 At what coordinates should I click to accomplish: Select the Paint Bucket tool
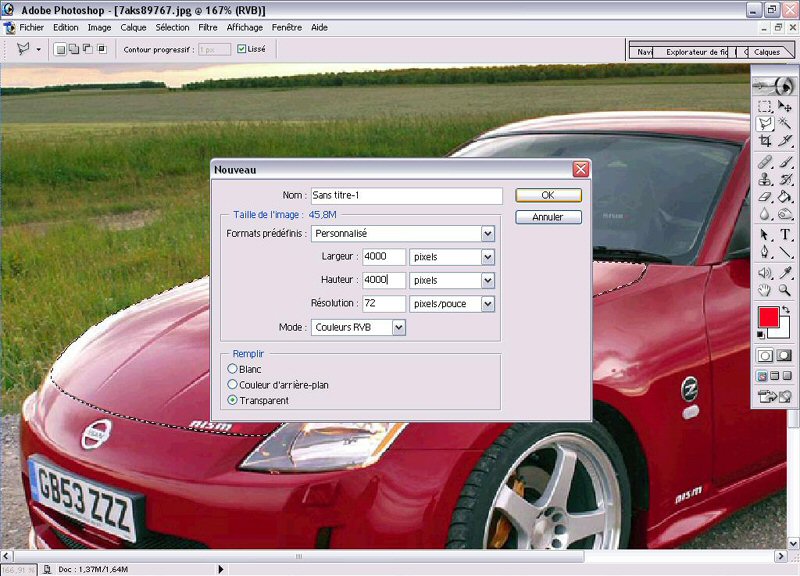click(x=785, y=196)
